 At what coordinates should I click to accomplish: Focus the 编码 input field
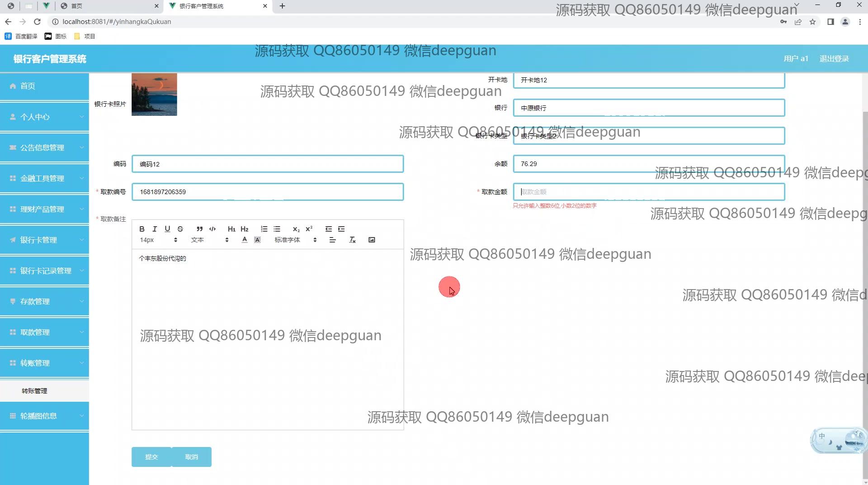point(268,164)
